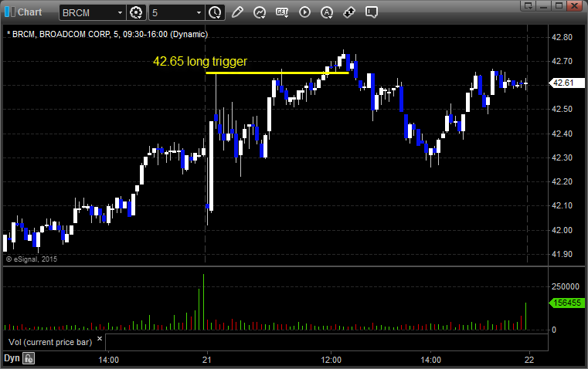Expand the interval 5 dropdown arrow
Image resolution: width=588 pixels, height=369 pixels.
[x=199, y=12]
